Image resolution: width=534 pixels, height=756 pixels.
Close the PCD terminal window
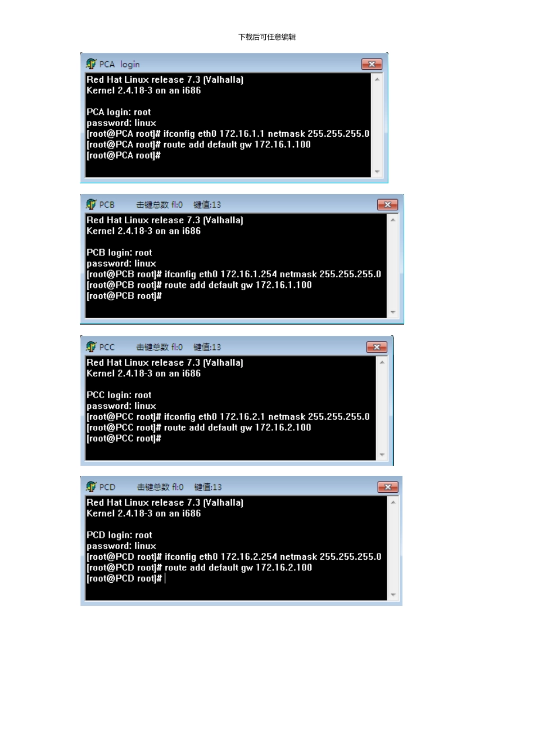point(388,487)
